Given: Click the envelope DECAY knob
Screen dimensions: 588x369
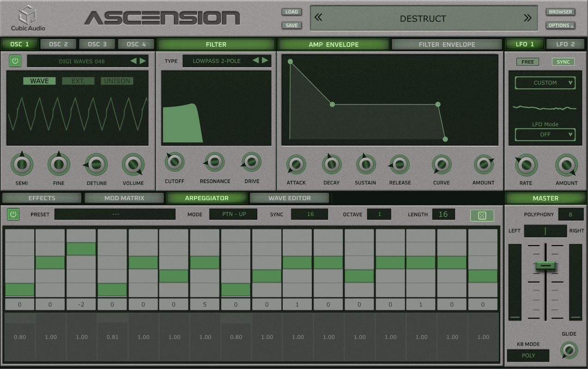Looking at the screenshot, I should click(331, 164).
